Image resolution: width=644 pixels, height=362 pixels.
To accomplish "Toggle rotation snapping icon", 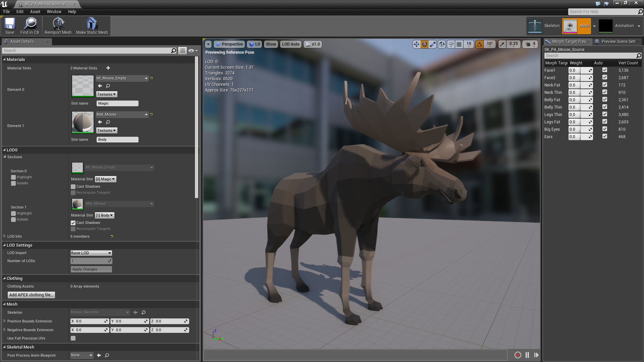I will click(480, 44).
